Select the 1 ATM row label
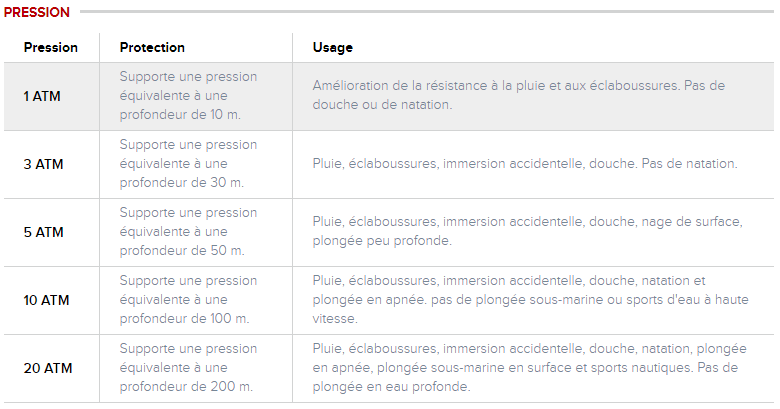The width and height of the screenshot is (780, 409). point(44,96)
